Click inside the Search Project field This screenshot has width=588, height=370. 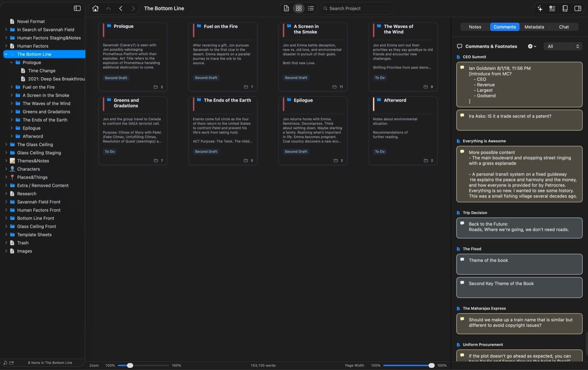[x=357, y=8]
